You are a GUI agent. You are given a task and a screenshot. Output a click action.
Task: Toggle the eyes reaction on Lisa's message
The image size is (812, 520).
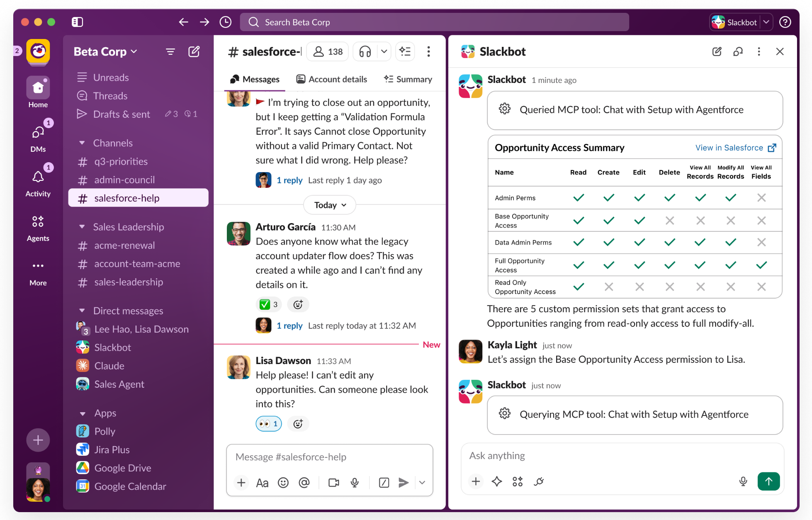(x=268, y=423)
